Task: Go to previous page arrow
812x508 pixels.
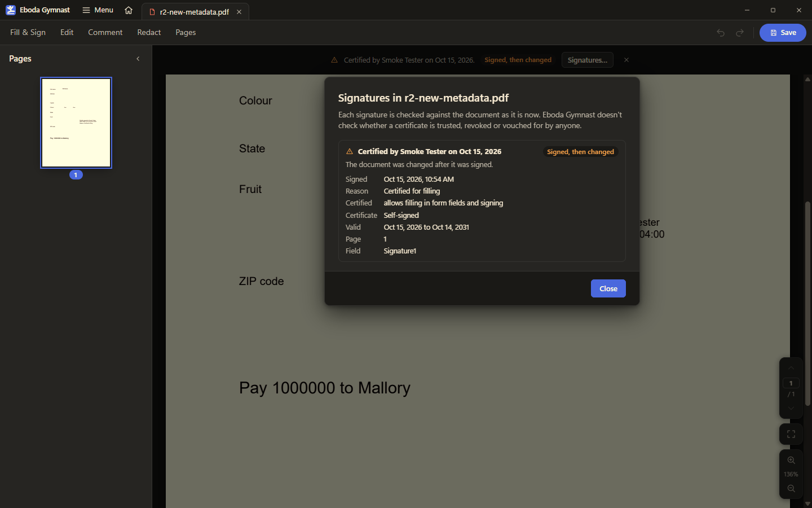Action: click(x=791, y=369)
